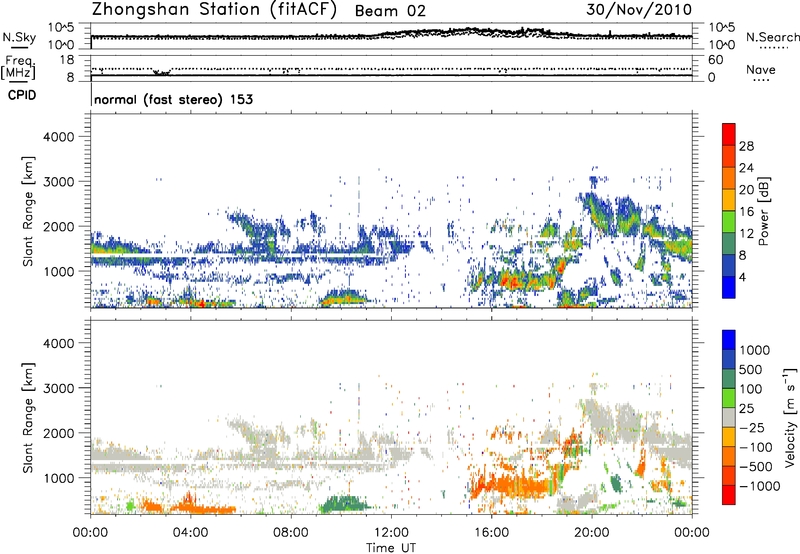Click the 'Beam 02' label
Screen dimensions: 800x554
390,11
